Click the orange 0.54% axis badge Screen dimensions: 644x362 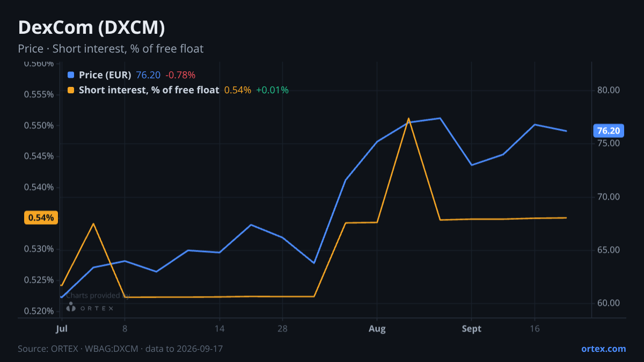tap(41, 218)
